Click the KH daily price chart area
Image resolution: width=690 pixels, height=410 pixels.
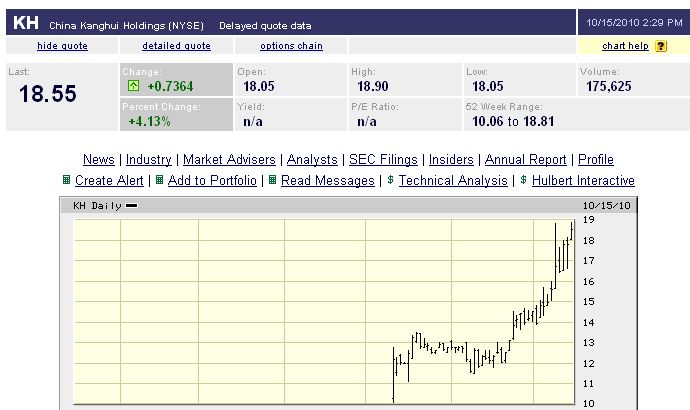tap(324, 311)
